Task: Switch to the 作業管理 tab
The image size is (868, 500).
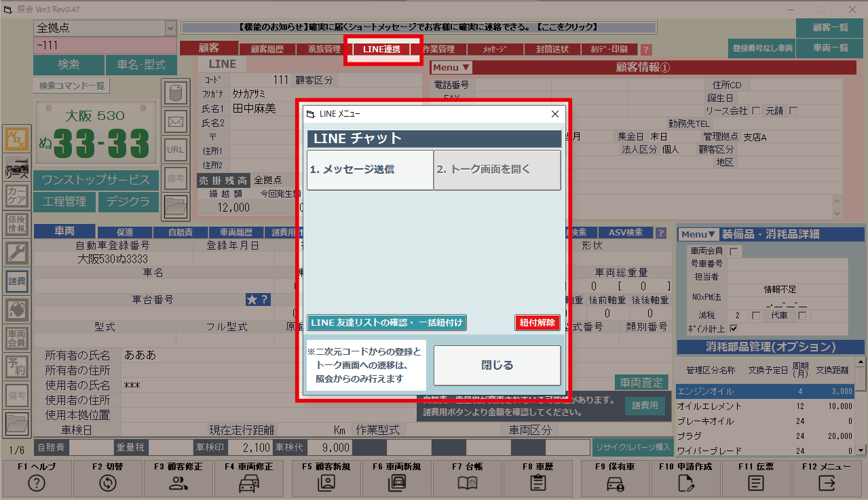Action: click(438, 49)
